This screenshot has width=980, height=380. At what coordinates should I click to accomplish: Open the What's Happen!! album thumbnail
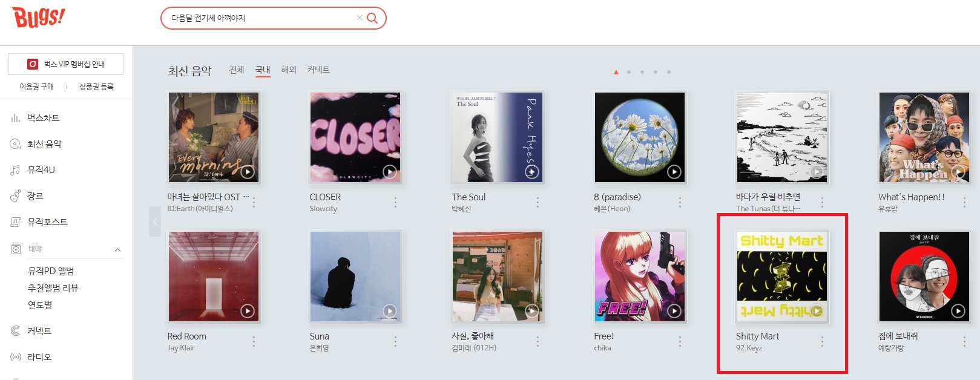coord(924,137)
